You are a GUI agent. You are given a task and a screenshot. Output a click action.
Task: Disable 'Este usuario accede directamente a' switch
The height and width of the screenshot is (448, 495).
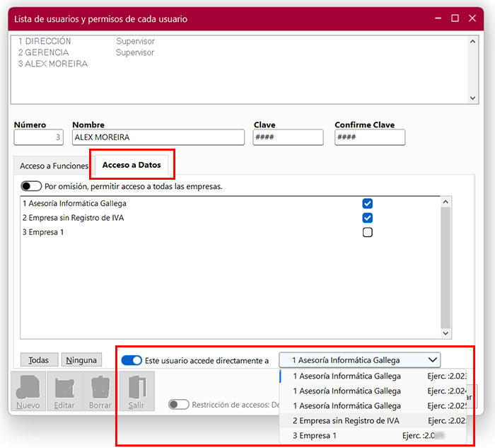[x=132, y=360]
